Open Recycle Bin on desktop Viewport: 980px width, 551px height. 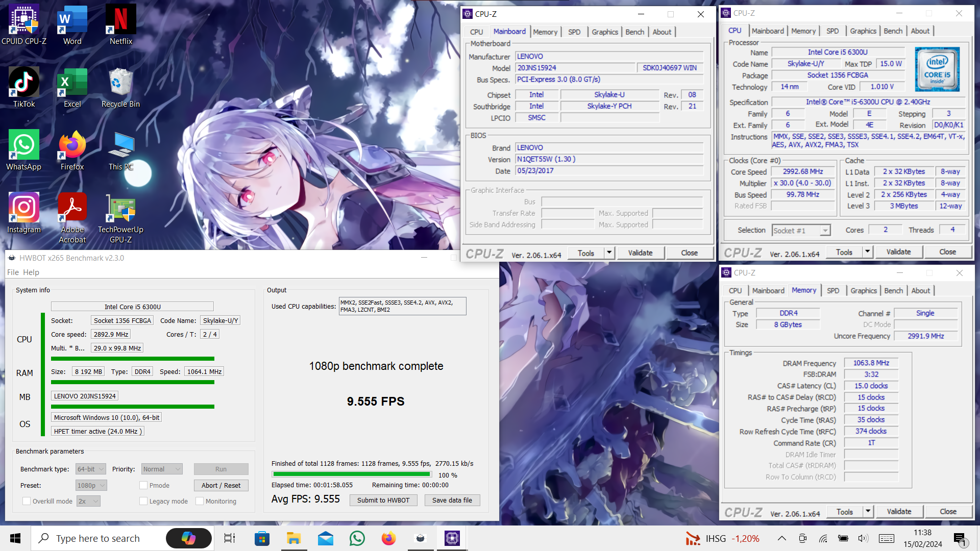[121, 87]
